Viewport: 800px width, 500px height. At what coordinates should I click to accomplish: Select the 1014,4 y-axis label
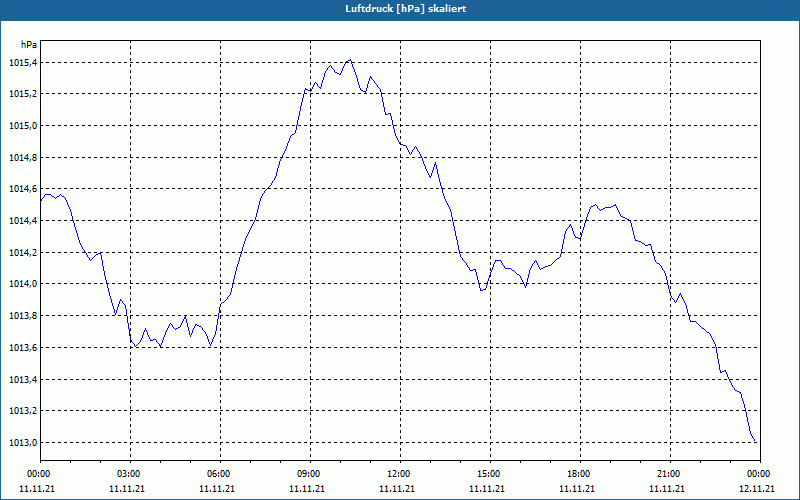click(x=23, y=220)
